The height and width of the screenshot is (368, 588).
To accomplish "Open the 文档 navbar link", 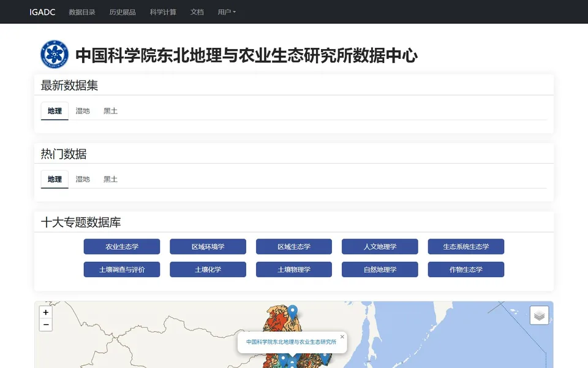I will point(197,12).
